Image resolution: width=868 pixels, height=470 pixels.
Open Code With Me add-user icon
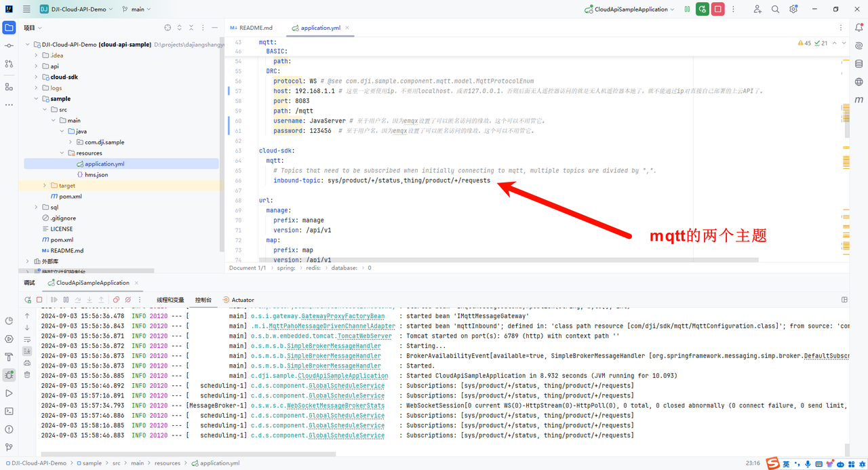click(x=757, y=9)
